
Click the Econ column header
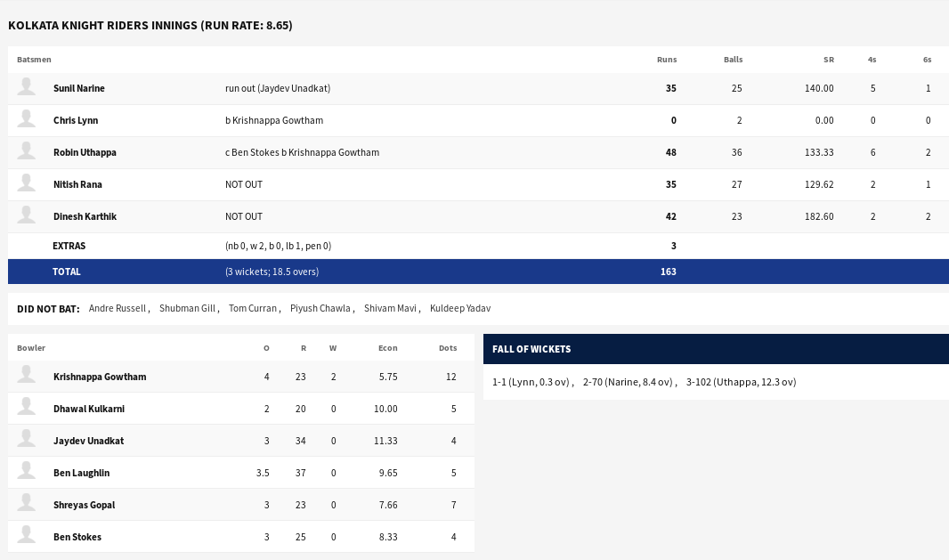click(x=388, y=348)
